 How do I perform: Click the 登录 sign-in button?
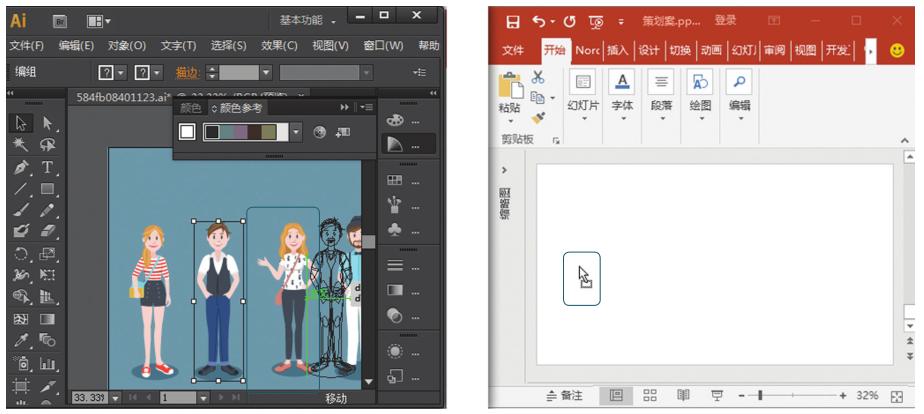pos(725,21)
